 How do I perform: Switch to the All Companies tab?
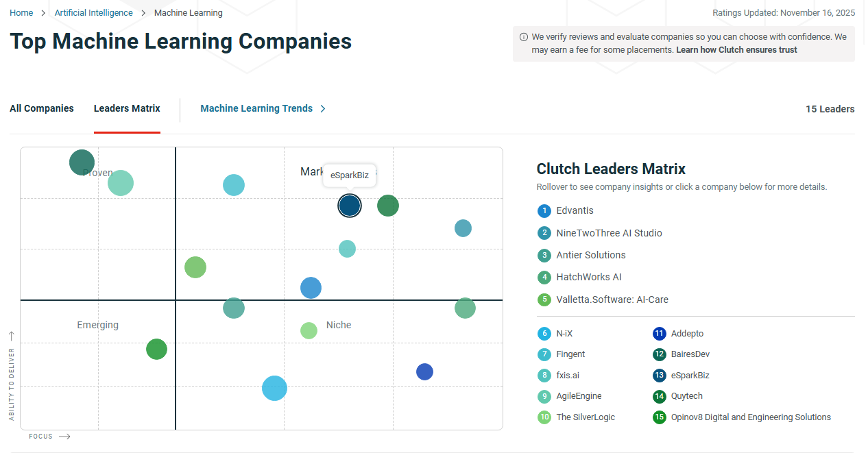click(x=41, y=108)
